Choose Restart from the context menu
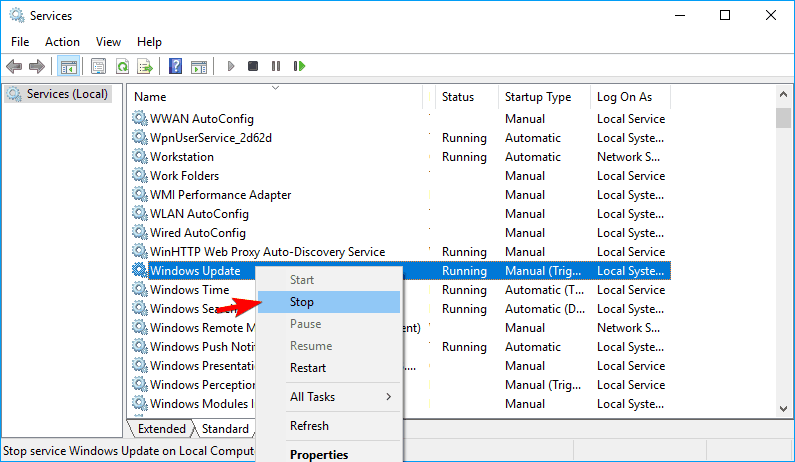Image resolution: width=795 pixels, height=462 pixels. pos(308,368)
